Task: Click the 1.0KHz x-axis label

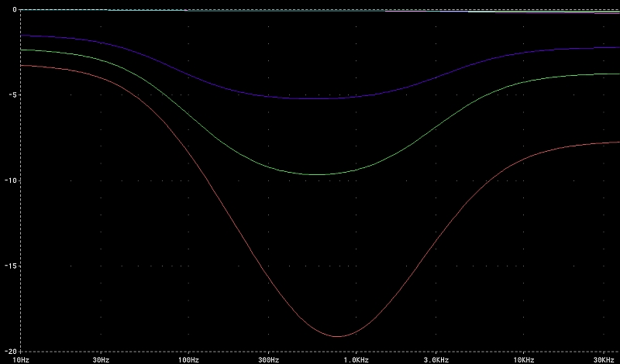Action: click(356, 359)
